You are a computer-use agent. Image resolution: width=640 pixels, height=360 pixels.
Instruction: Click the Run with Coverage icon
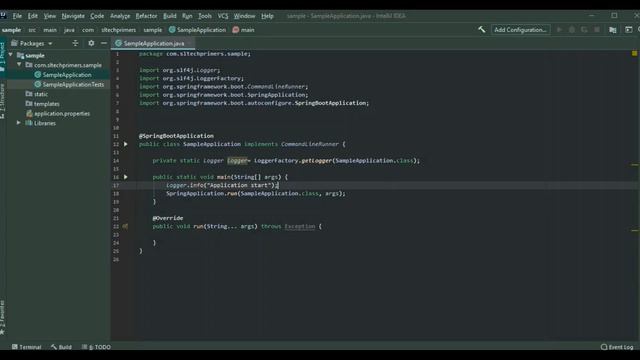tap(584, 30)
